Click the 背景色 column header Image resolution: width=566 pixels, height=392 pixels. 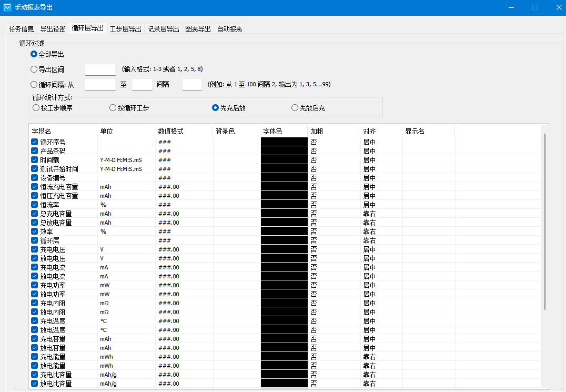[x=236, y=131]
